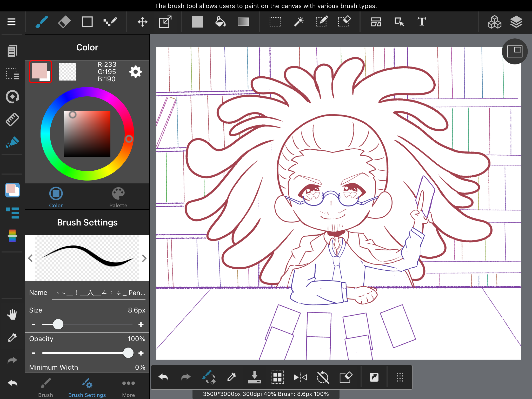Open the More options button
The width and height of the screenshot is (532, 399).
(x=128, y=388)
